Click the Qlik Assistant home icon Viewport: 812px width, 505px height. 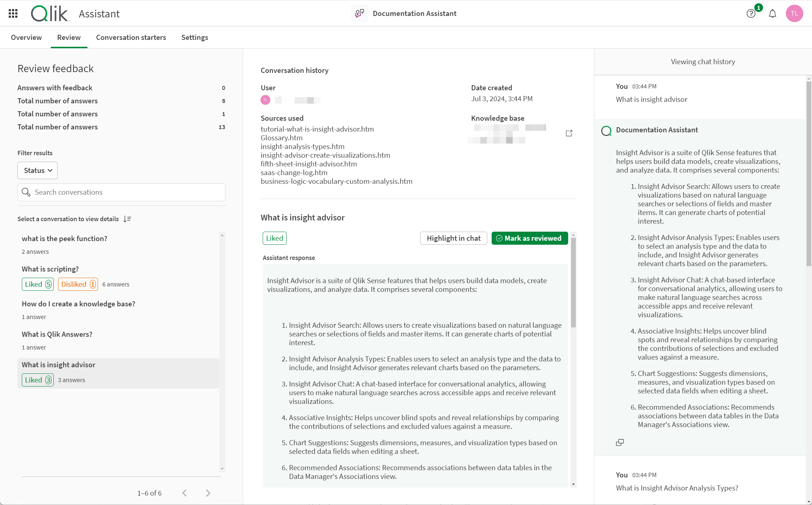click(x=49, y=13)
